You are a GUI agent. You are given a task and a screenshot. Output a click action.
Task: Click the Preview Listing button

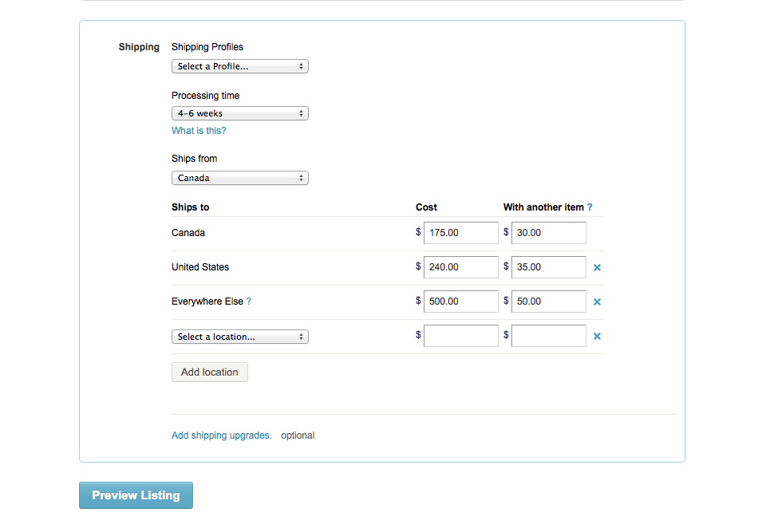[136, 495]
